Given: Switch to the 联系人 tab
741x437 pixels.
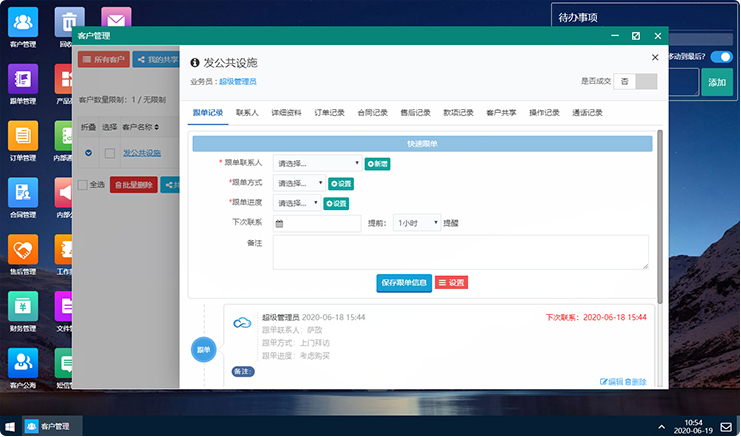Looking at the screenshot, I should [x=247, y=112].
